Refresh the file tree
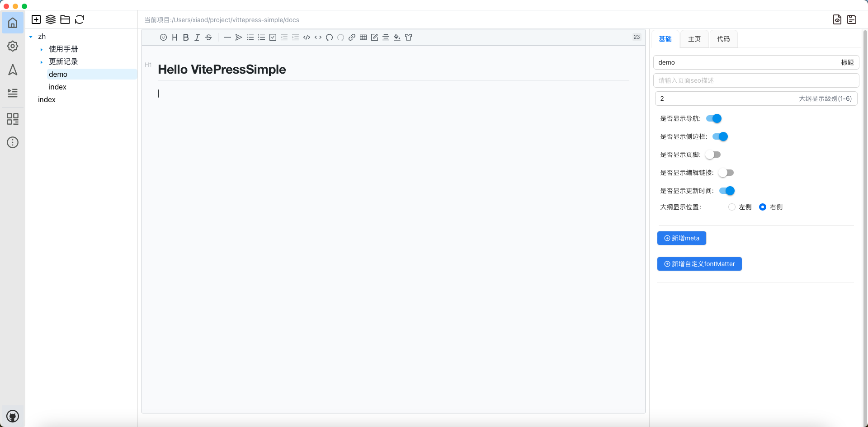Screen dimensions: 868x427 tap(80, 19)
